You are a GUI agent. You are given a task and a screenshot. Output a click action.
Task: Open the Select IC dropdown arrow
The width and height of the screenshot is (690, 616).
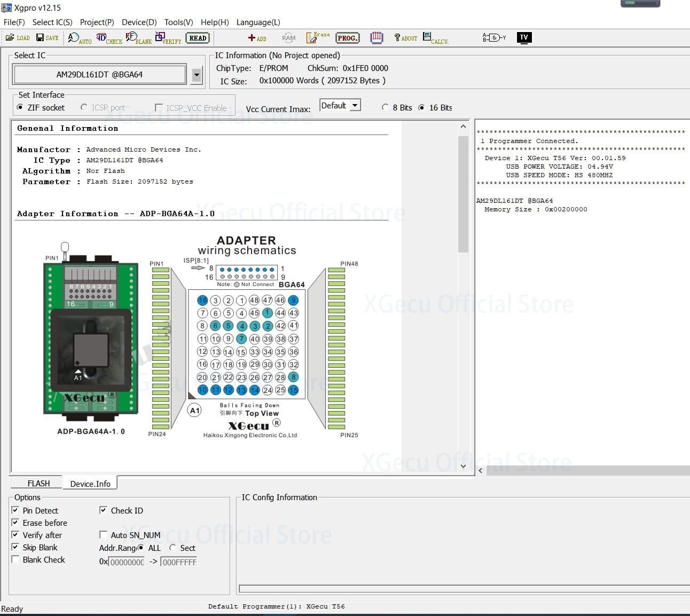pos(197,75)
